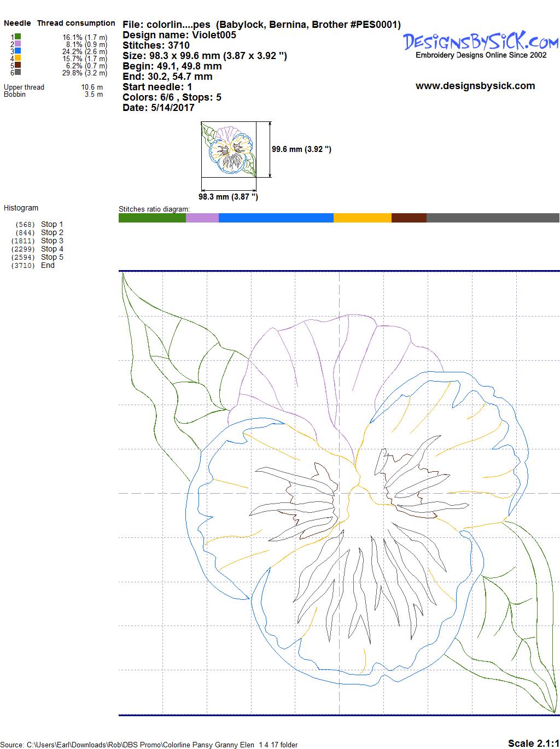Click the Source file path text
Image resolution: width=560 pixels, height=749 pixels.
pos(149,745)
